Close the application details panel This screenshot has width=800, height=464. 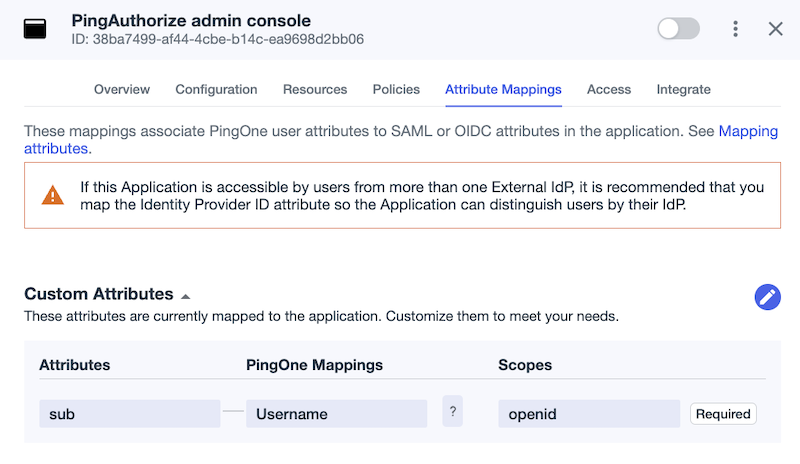pyautogui.click(x=776, y=29)
